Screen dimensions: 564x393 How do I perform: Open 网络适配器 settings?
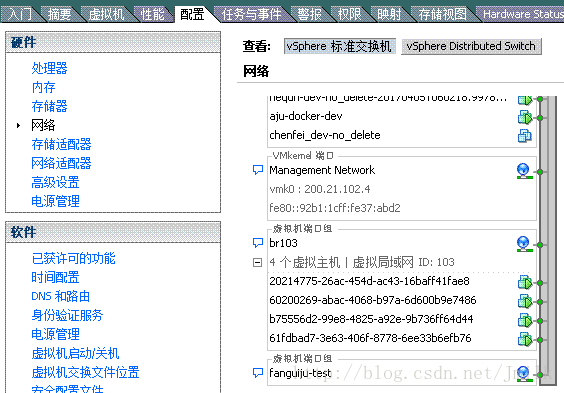click(x=61, y=164)
